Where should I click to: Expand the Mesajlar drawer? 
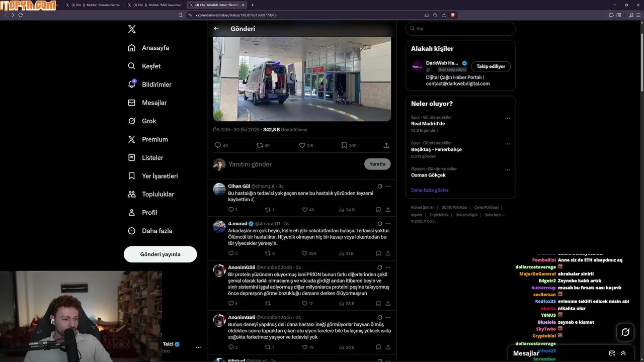pyautogui.click(x=623, y=353)
